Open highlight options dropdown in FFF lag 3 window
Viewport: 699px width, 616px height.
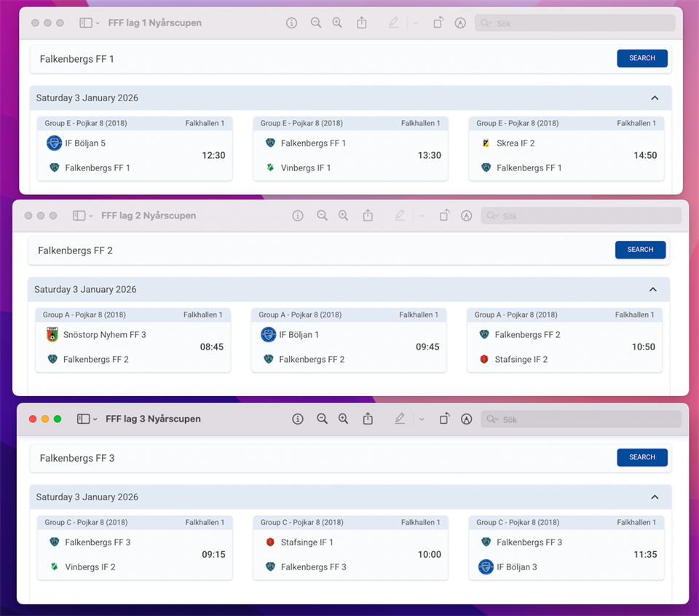pos(422,419)
